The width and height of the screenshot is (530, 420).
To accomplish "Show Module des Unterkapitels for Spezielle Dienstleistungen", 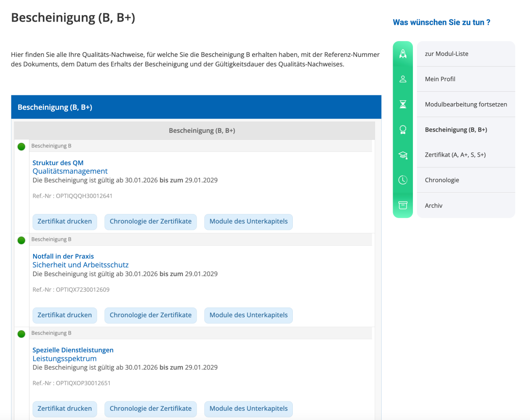I will point(248,409).
